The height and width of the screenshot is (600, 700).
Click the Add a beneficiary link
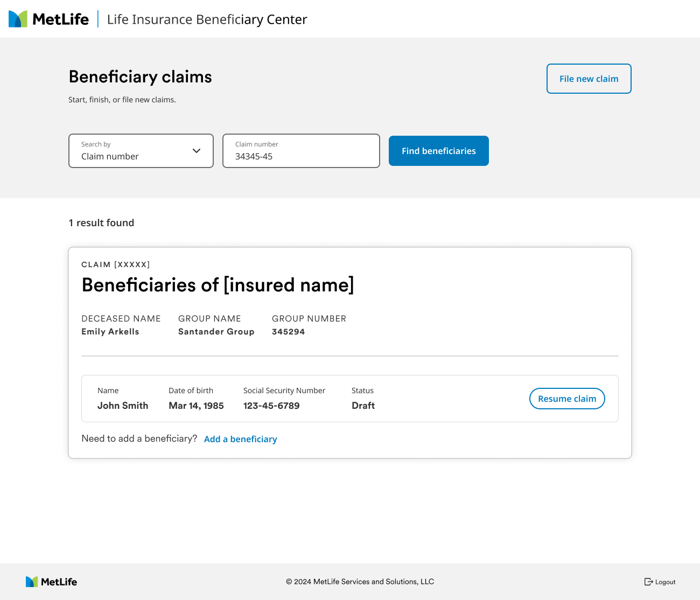pos(241,439)
